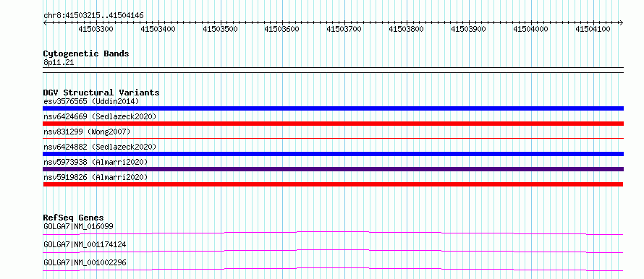The image size is (644, 279).
Task: Click variant label nsv5919826 (Almarri2020)
Action: 96,177
